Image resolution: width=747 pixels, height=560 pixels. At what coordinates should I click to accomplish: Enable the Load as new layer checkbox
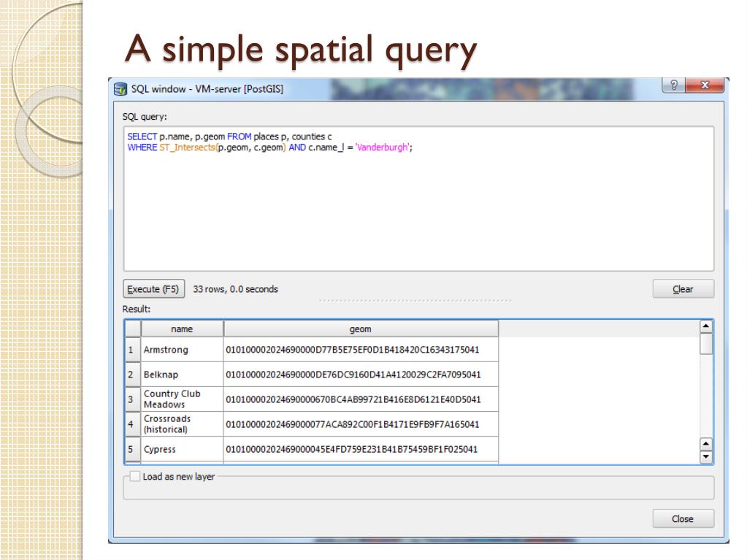point(134,477)
